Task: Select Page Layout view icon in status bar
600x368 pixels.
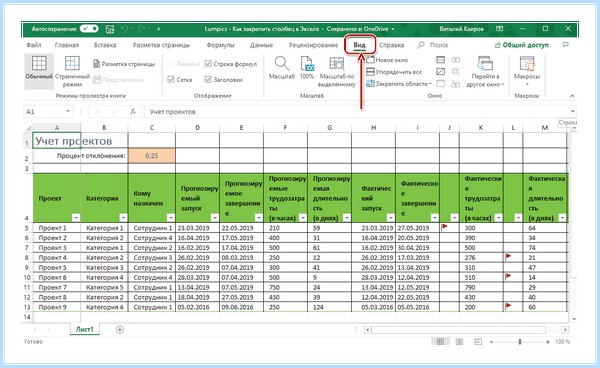Action: [x=459, y=342]
